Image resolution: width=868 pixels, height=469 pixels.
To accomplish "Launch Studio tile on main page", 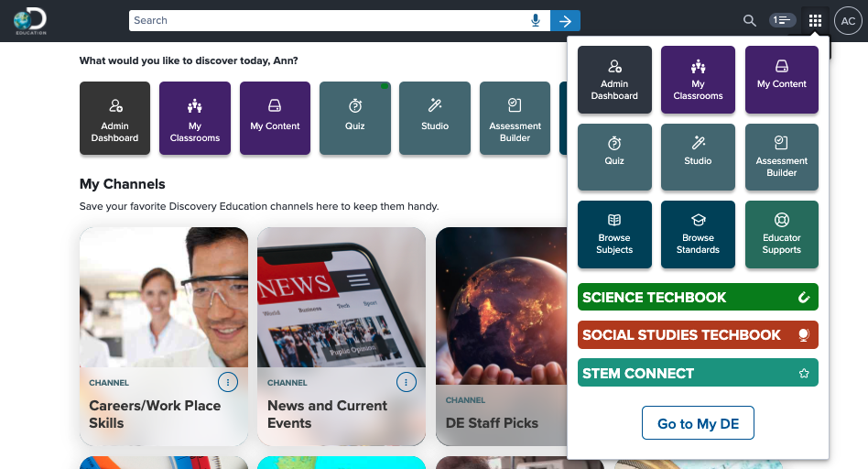I will click(435, 118).
